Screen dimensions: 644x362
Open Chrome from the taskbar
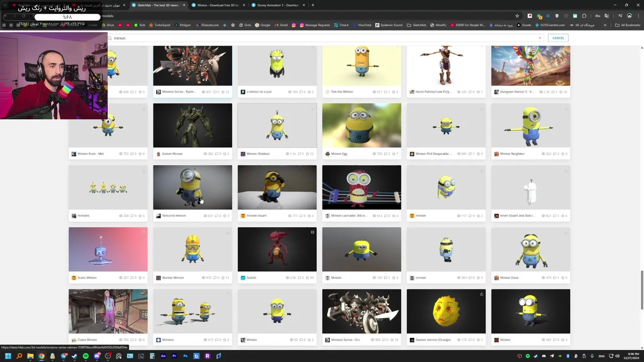(41, 356)
